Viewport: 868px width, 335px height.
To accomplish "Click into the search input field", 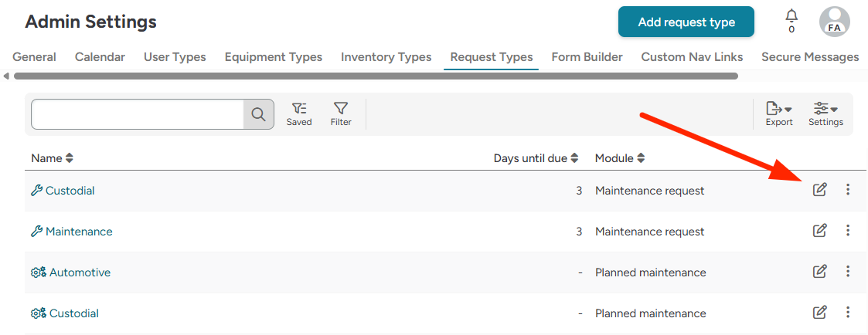I will pos(138,114).
